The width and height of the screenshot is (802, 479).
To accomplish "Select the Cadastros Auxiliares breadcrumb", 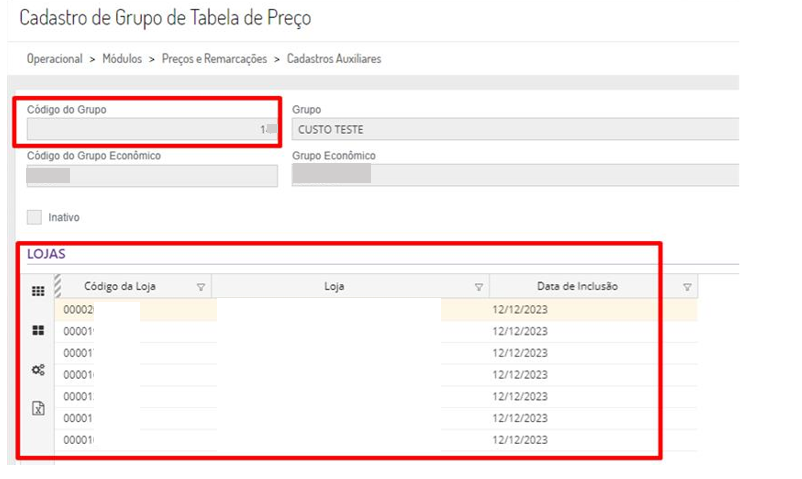I will (x=334, y=59).
